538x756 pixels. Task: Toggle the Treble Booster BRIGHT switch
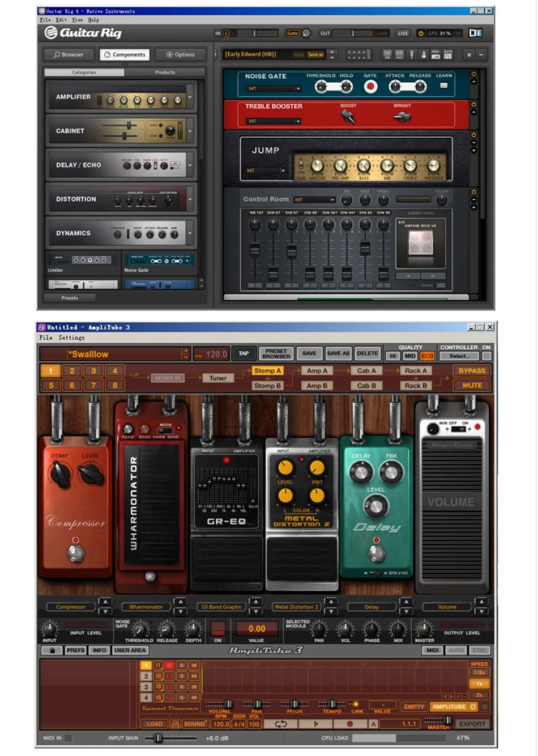click(402, 117)
